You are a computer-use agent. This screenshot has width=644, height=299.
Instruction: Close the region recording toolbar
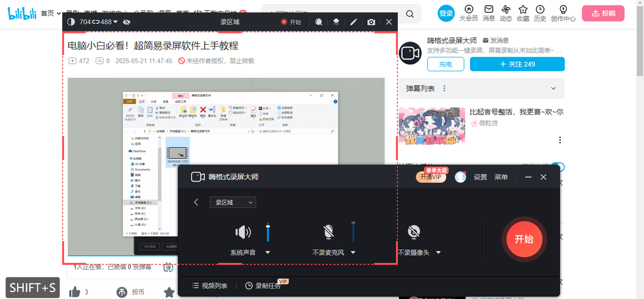tap(389, 22)
